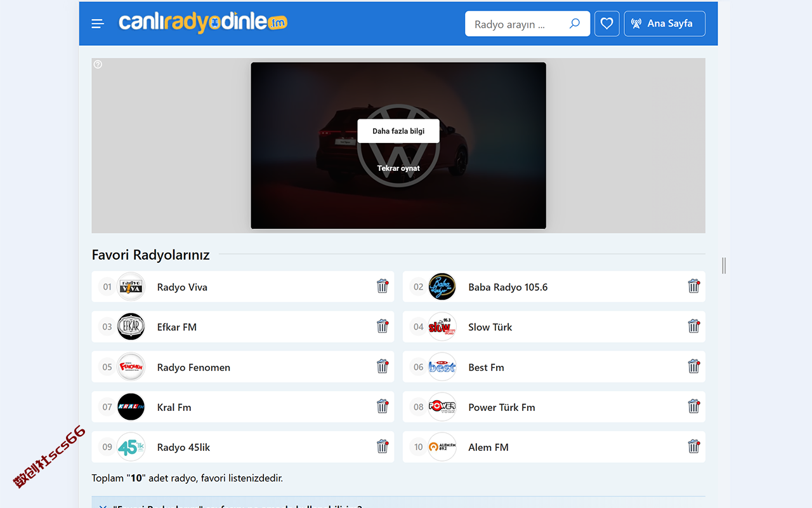Remove Kral Fm using trash icon
812x508 pixels.
pos(383,406)
